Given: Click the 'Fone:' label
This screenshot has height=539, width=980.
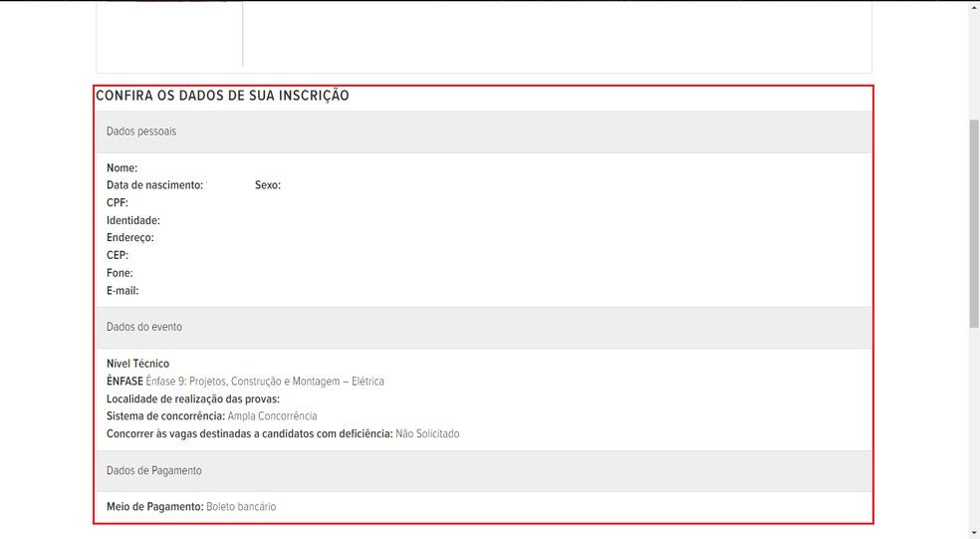Looking at the screenshot, I should point(120,273).
